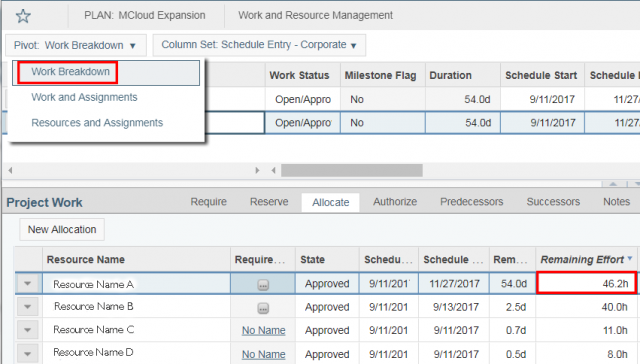The image size is (640, 364).
Task: Select the 11.0h remaining effort cell
Action: coord(587,330)
